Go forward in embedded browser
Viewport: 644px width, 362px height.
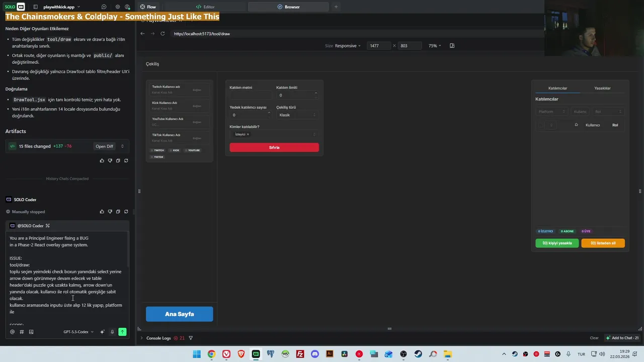click(x=152, y=34)
